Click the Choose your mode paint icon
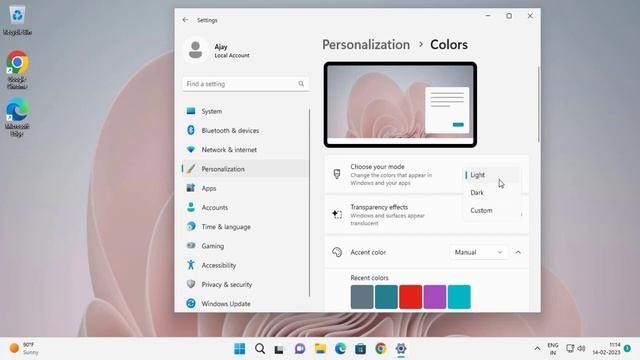Viewport: 640px width, 360px height. pyautogui.click(x=337, y=174)
